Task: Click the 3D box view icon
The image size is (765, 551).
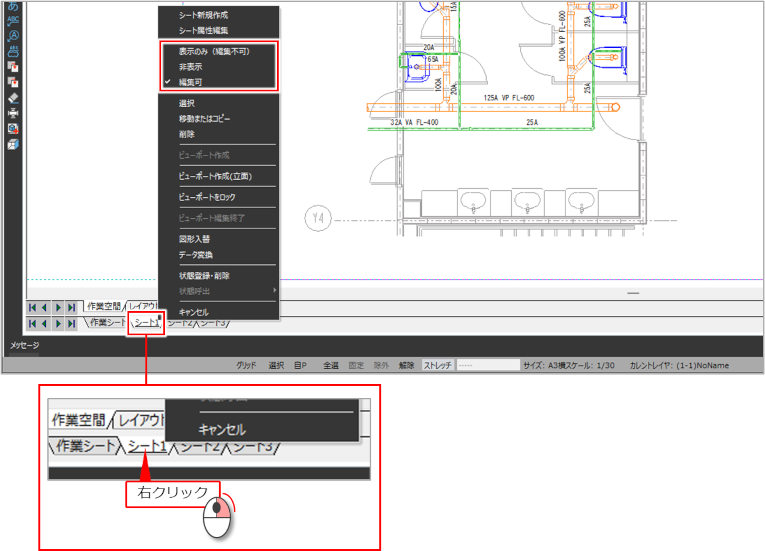Action: tap(13, 144)
